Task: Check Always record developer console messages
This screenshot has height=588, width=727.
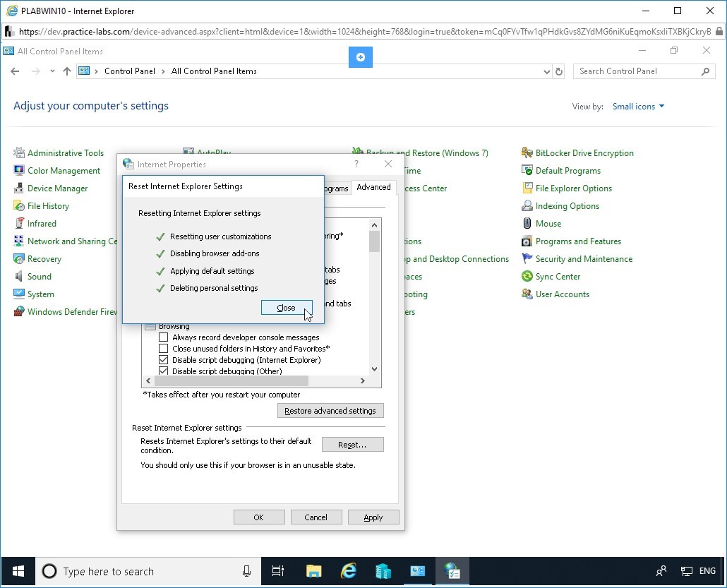Action: click(x=163, y=337)
